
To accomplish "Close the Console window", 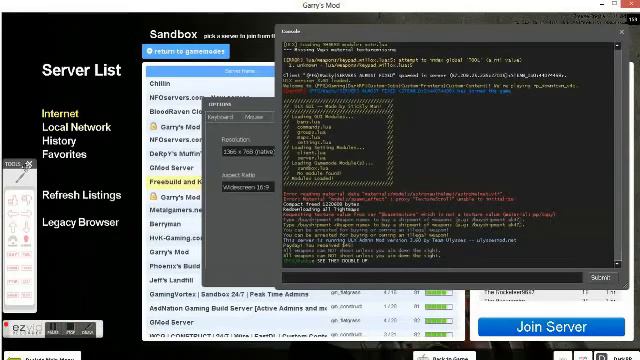I will point(622,32).
